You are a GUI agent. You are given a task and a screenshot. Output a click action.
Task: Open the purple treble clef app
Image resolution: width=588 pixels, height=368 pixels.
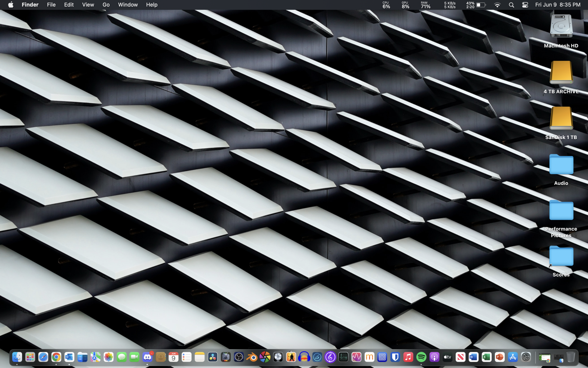330,357
